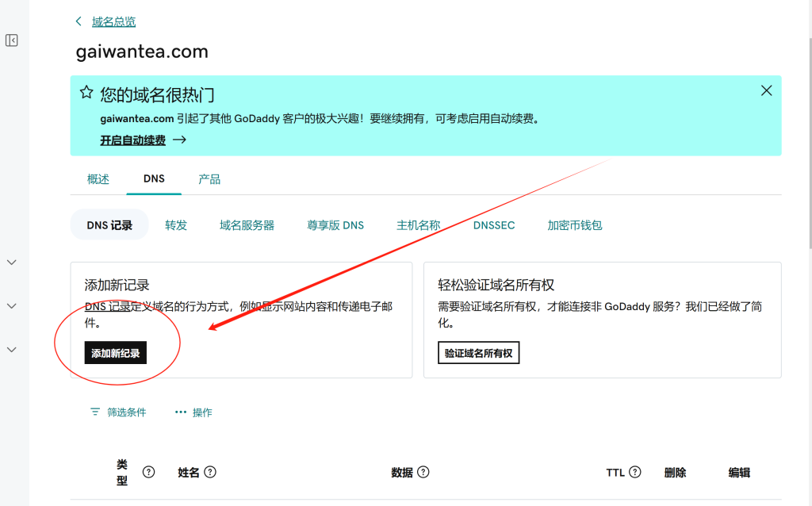Open the 开启自动续费 link
This screenshot has width=812, height=506.
pyautogui.click(x=132, y=139)
